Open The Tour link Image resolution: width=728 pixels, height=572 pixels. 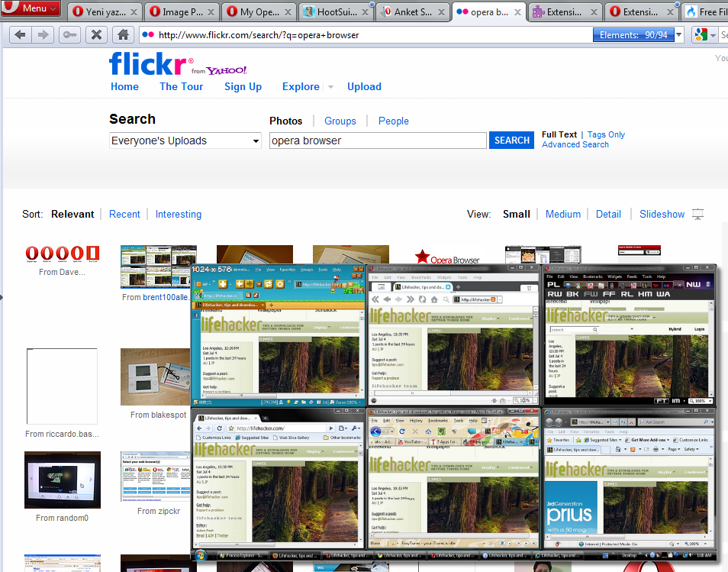(x=181, y=87)
